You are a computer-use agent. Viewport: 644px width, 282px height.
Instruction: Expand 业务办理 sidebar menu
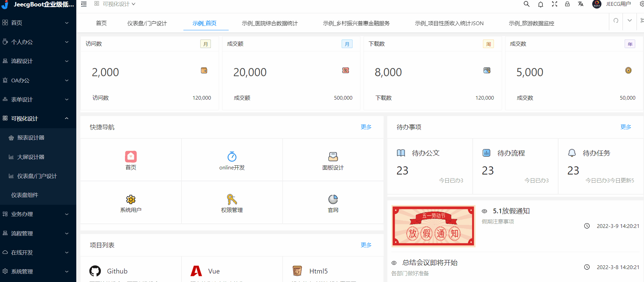(x=38, y=214)
